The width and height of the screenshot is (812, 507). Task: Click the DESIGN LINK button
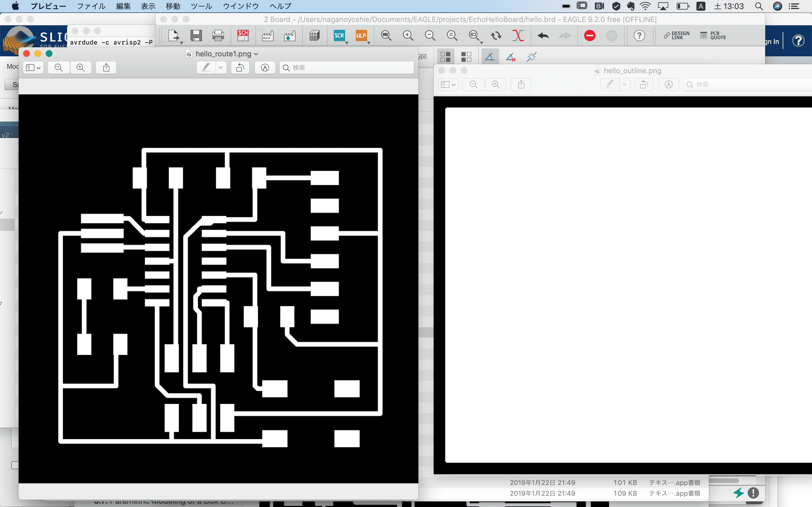pos(676,35)
